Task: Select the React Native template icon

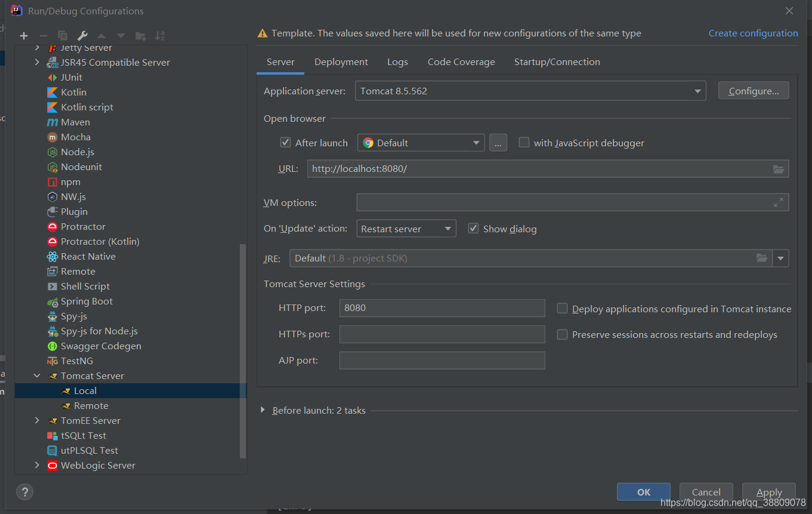Action: pos(52,256)
